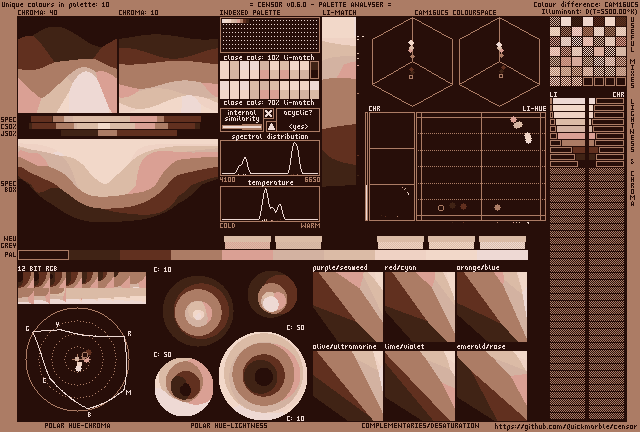640x432 pixels.
Task: Click the 'POLAR HUE-LIGHTNESS' caption
Action: pyautogui.click(x=229, y=425)
